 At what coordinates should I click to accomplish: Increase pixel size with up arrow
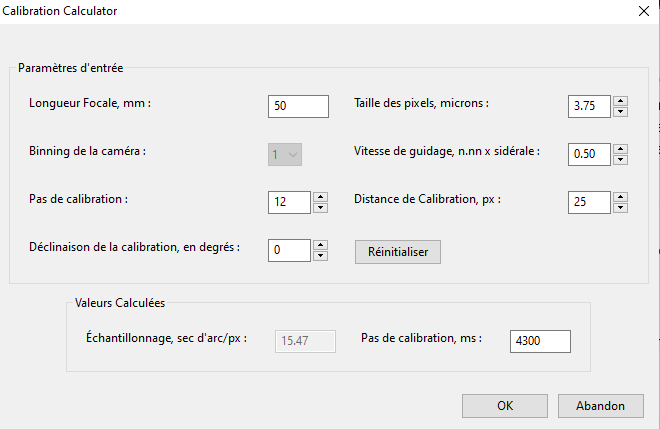620,100
